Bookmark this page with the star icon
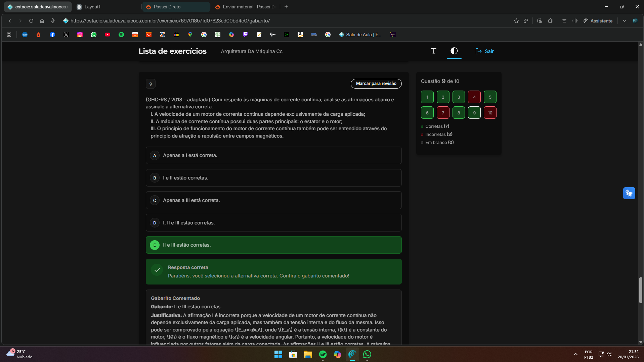 [x=516, y=21]
